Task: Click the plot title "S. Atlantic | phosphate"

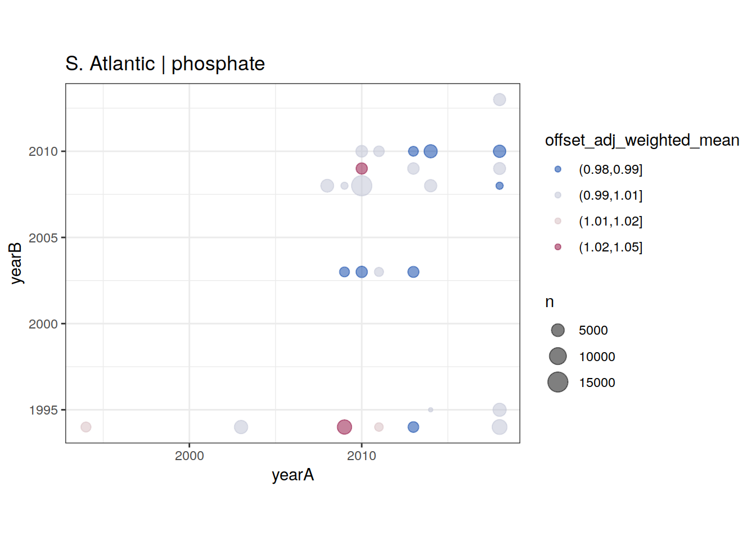Action: 165,64
